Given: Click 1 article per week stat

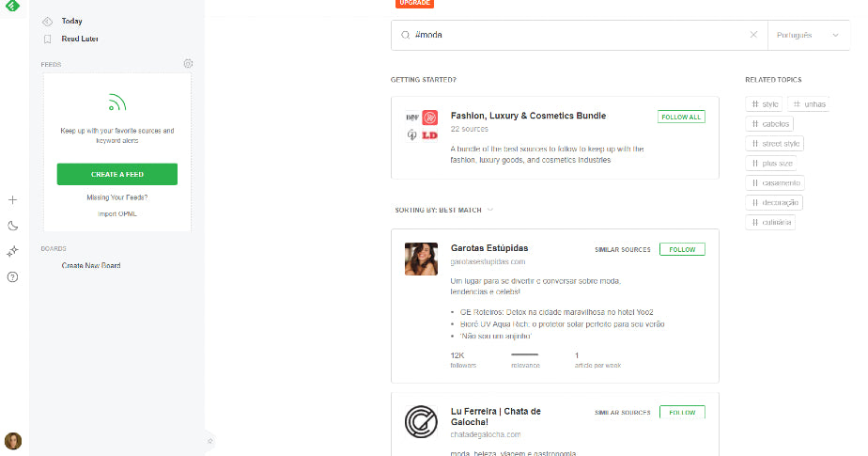Looking at the screenshot, I should tap(597, 359).
